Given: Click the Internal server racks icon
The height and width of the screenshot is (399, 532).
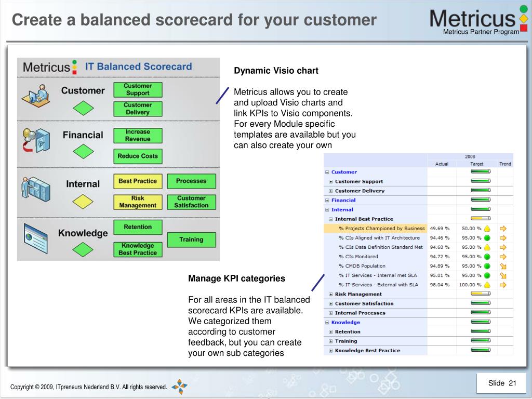Looking at the screenshot, I should point(36,189).
